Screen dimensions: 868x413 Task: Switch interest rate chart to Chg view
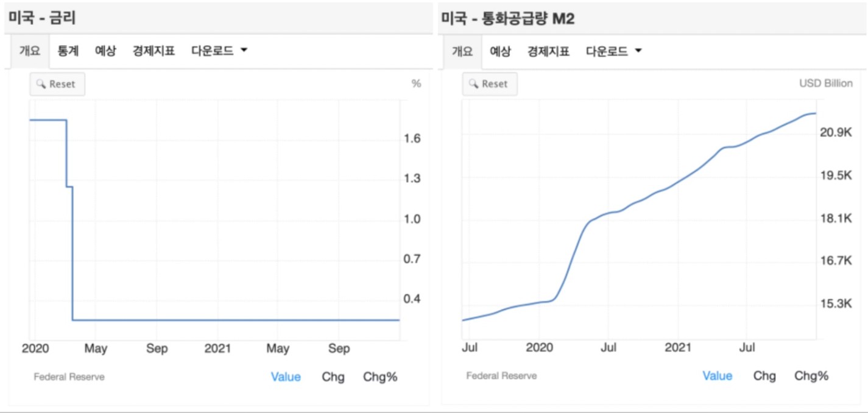333,377
